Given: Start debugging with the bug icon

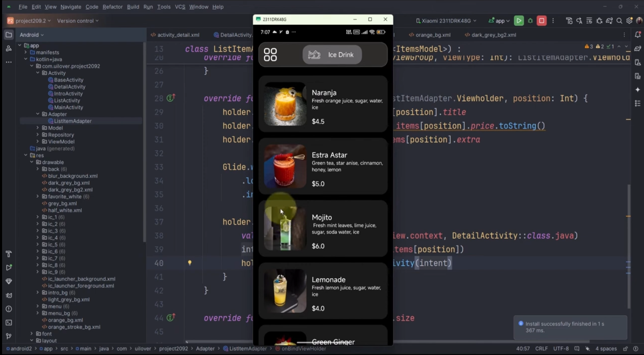Looking at the screenshot, I should [x=530, y=21].
